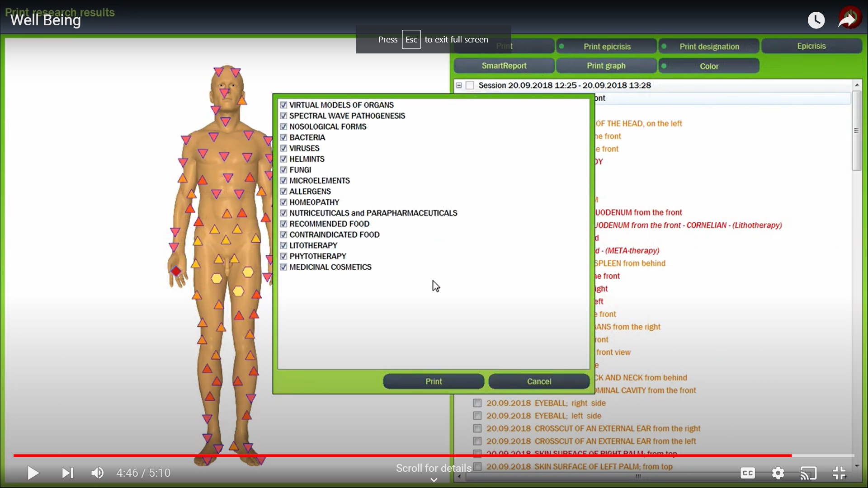
Task: Check EXTERNAL EAR from the right entry
Action: tap(477, 428)
